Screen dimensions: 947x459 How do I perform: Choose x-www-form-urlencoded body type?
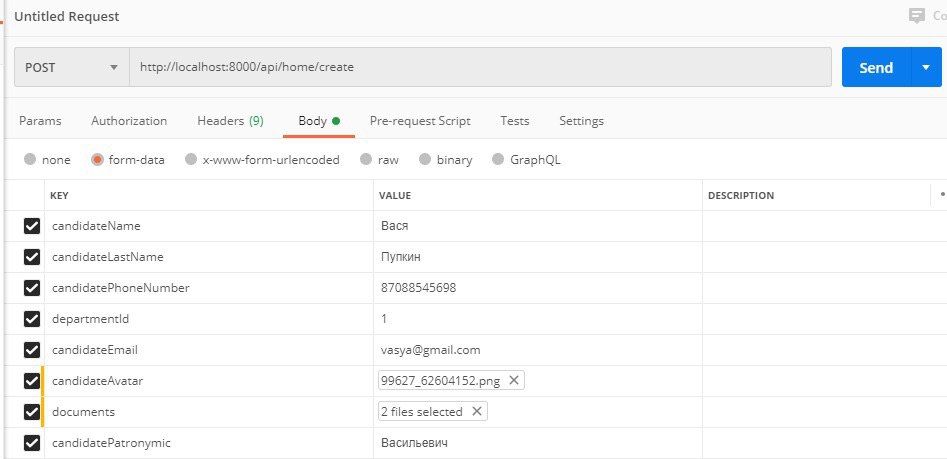[191, 159]
